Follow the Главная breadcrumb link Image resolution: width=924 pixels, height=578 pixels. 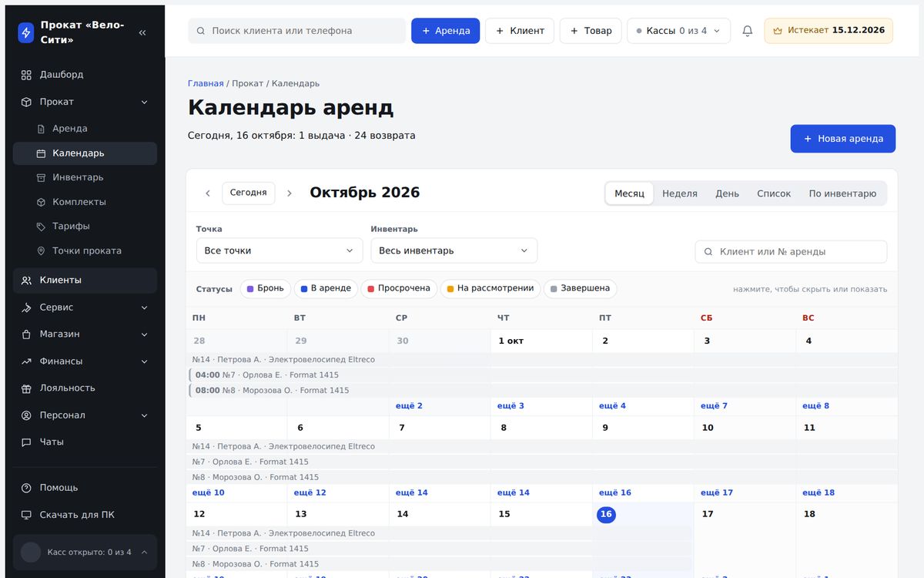(206, 83)
